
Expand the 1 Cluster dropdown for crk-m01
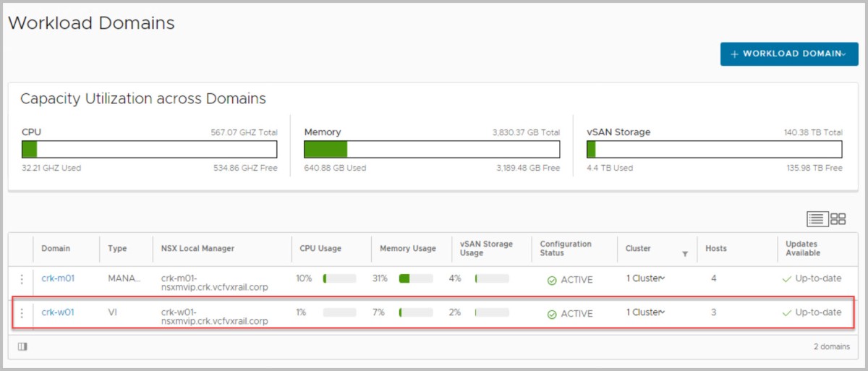coord(645,279)
